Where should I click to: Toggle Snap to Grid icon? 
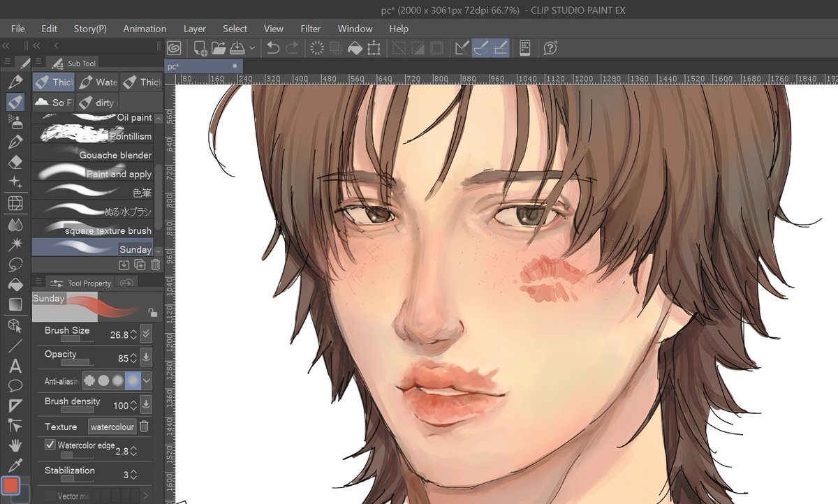click(x=500, y=48)
